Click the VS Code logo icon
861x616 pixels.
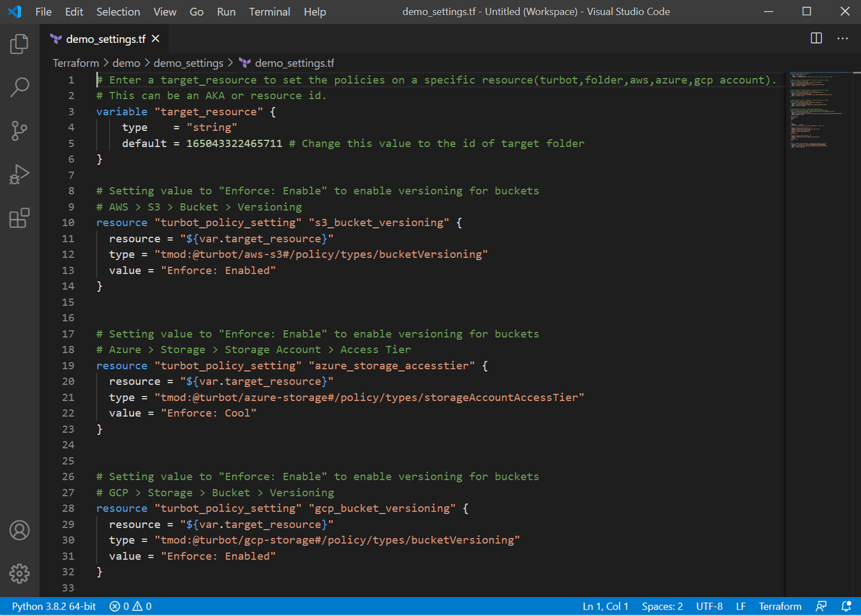(15, 11)
